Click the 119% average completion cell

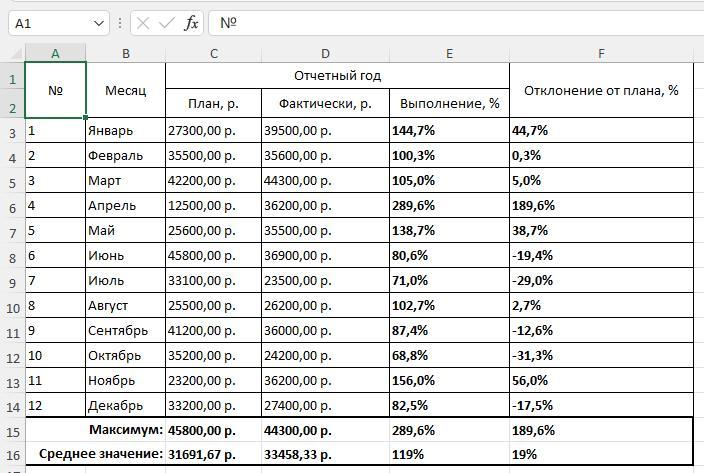click(449, 454)
